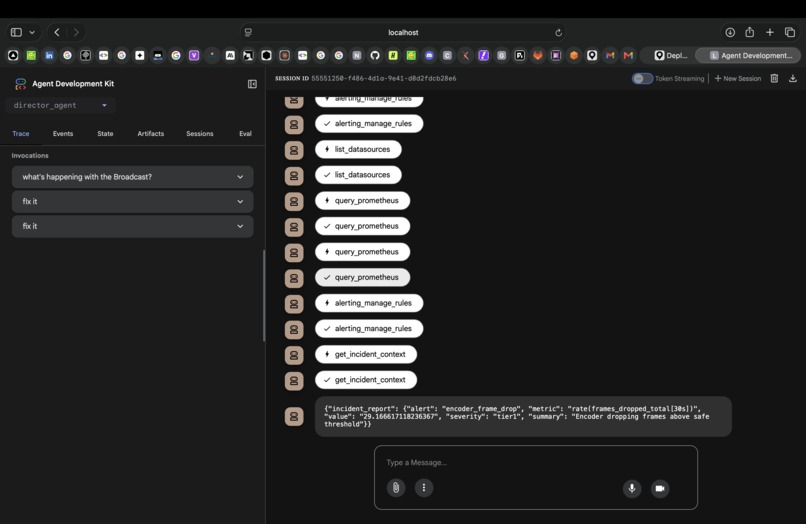The height and width of the screenshot is (524, 806).
Task: Open get_incident_context call with lightning icon
Action: click(x=365, y=354)
